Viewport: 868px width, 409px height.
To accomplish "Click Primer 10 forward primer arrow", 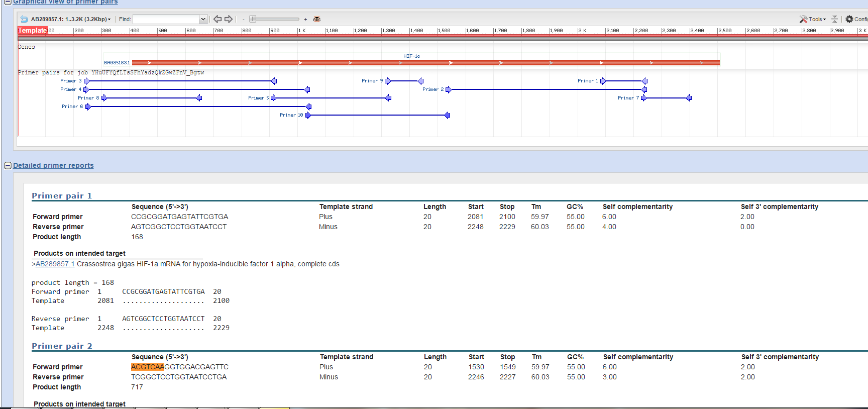I will click(308, 115).
